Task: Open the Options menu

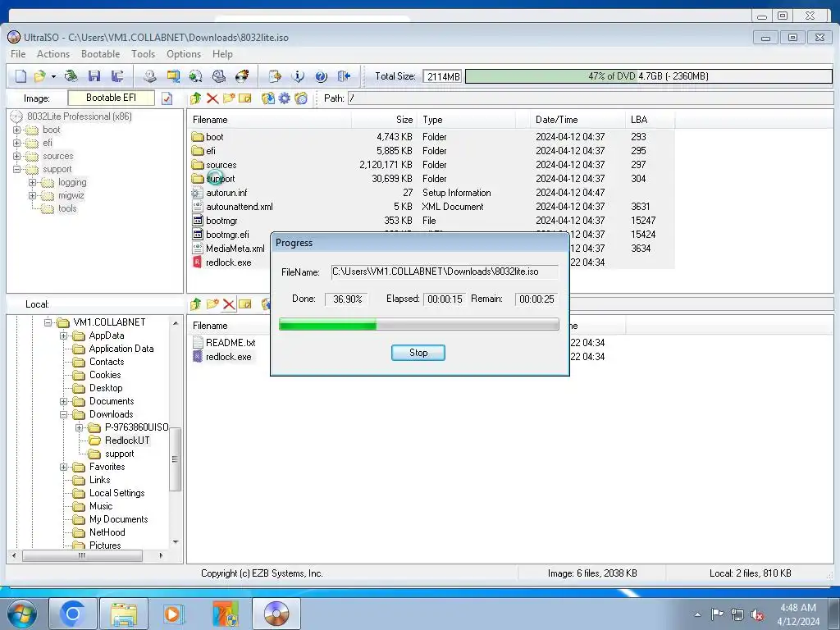Action: pos(184,54)
